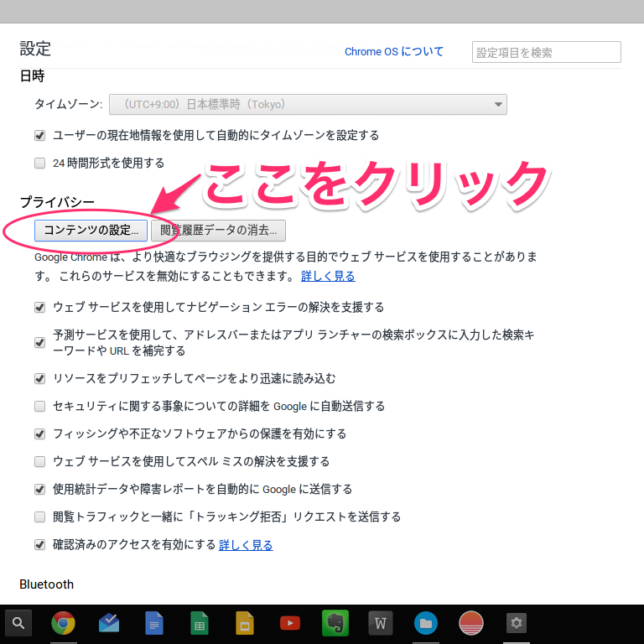The width and height of the screenshot is (644, 644).
Task: Click 閲覧履歴データの消去 button
Action: [218, 231]
